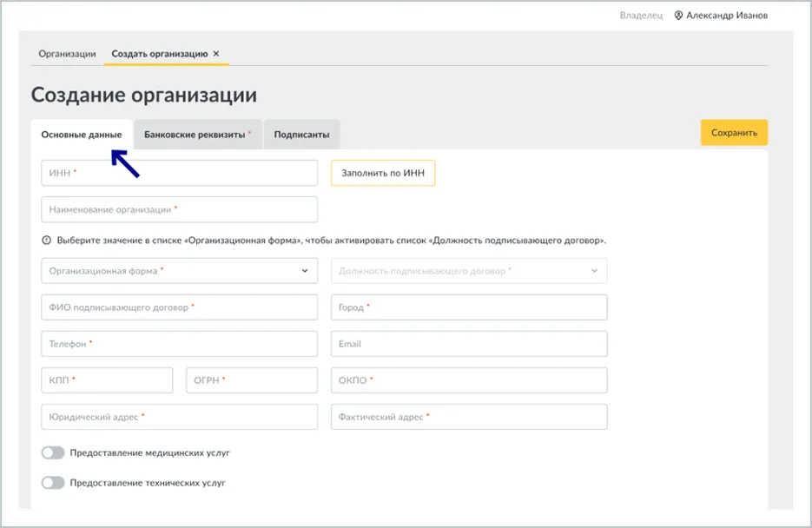Click the Создание организации heading

coord(144,96)
